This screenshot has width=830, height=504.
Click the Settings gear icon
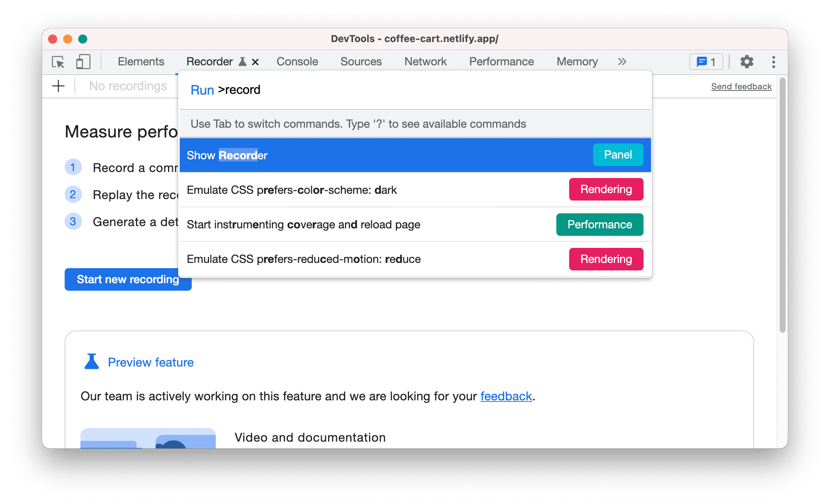pyautogui.click(x=746, y=62)
